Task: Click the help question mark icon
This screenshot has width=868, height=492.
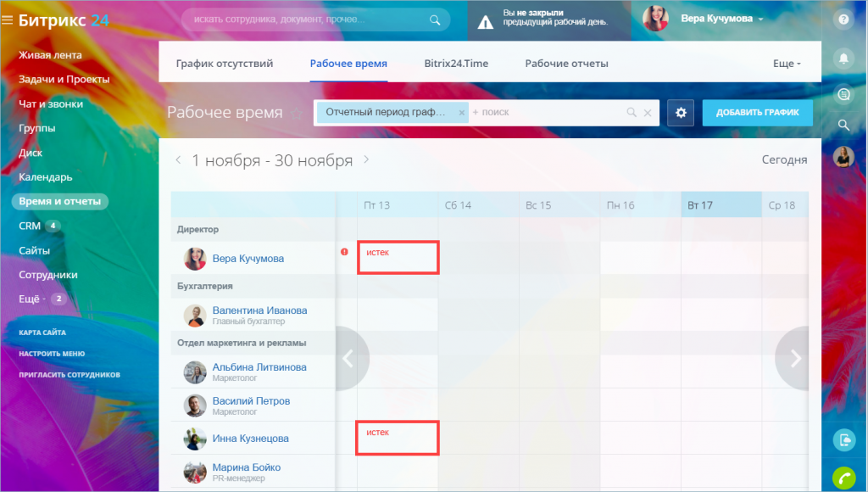Action: click(x=843, y=20)
